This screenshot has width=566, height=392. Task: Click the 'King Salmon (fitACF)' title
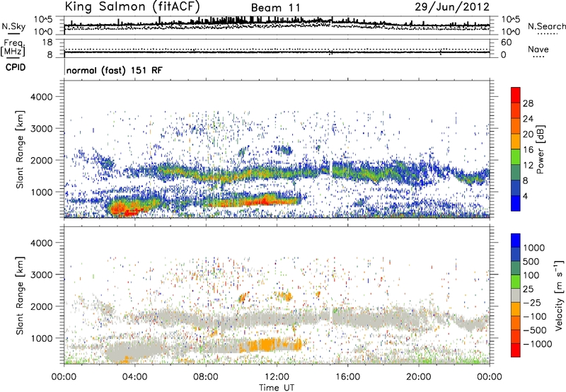tap(132, 6)
